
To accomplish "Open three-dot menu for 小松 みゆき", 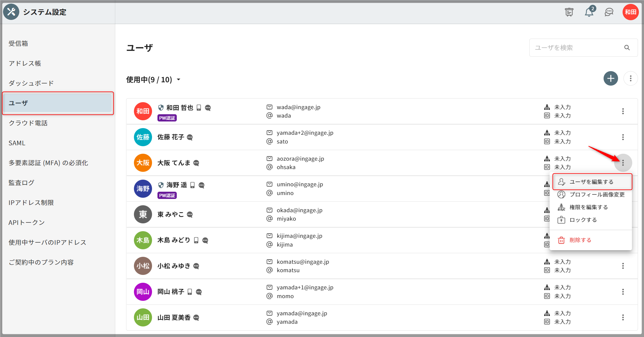I will 623,266.
